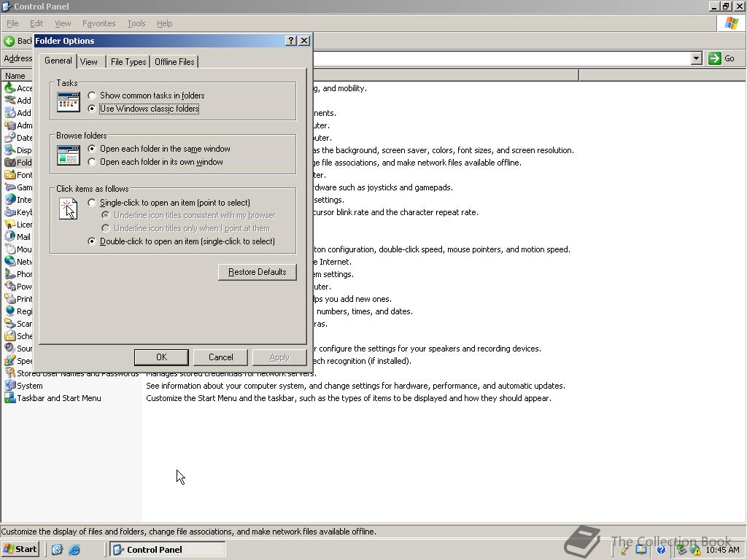Open the View menu in the menu bar
The image size is (747, 560).
click(63, 23)
